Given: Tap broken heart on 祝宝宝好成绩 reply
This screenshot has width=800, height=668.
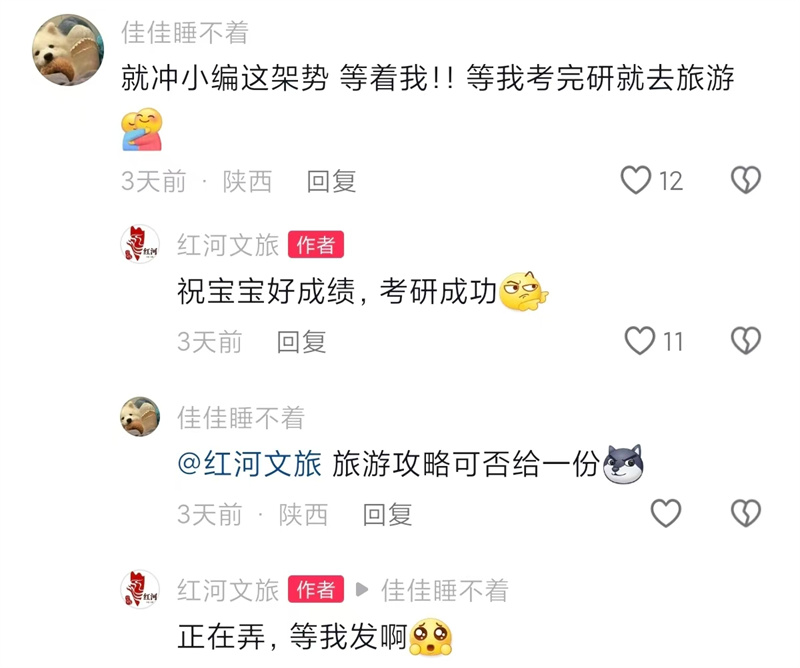Looking at the screenshot, I should point(745,341).
